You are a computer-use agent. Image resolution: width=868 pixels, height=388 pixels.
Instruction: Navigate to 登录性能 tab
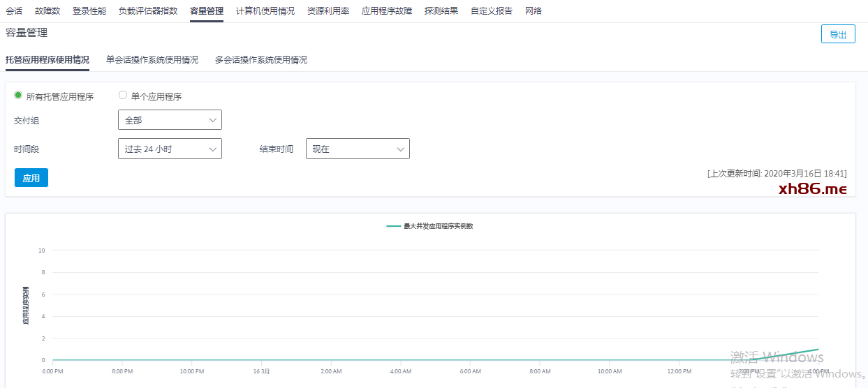[89, 11]
